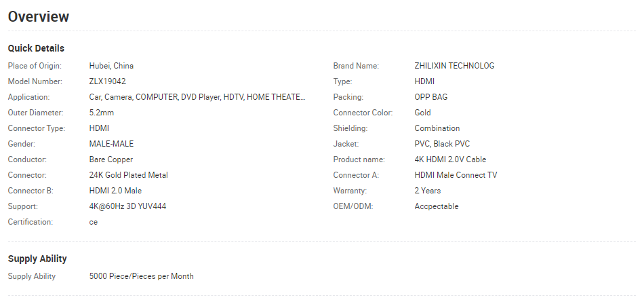Click the 5.2mm outer diameter value
644x302 pixels.
point(102,113)
